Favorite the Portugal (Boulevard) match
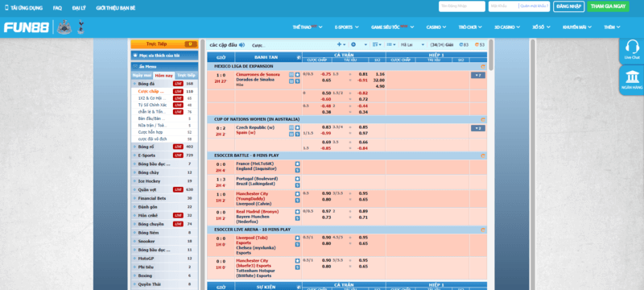The height and width of the screenshot is (290, 644). 297,179
